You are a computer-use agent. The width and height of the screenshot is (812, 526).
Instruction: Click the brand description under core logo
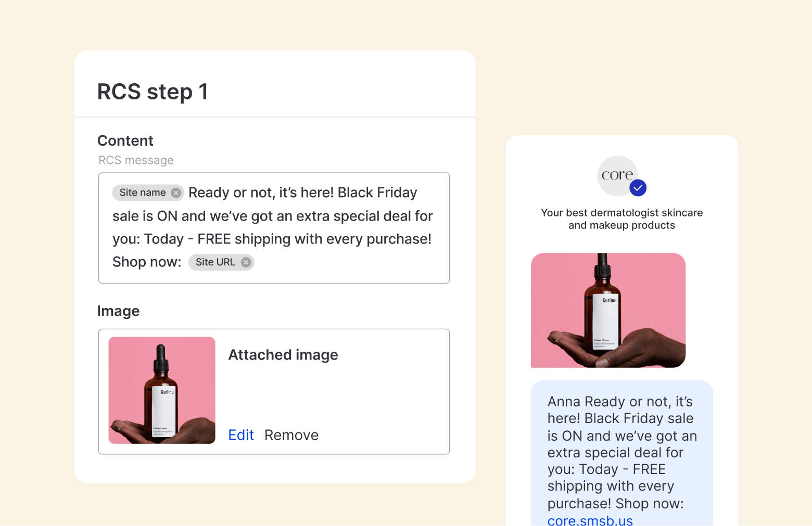pos(621,219)
